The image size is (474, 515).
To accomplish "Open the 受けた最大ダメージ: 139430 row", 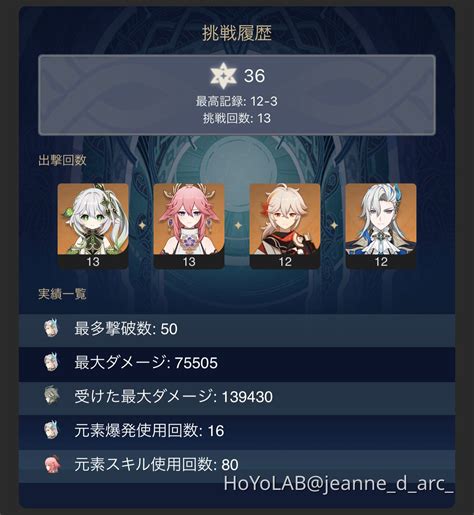I will click(237, 397).
